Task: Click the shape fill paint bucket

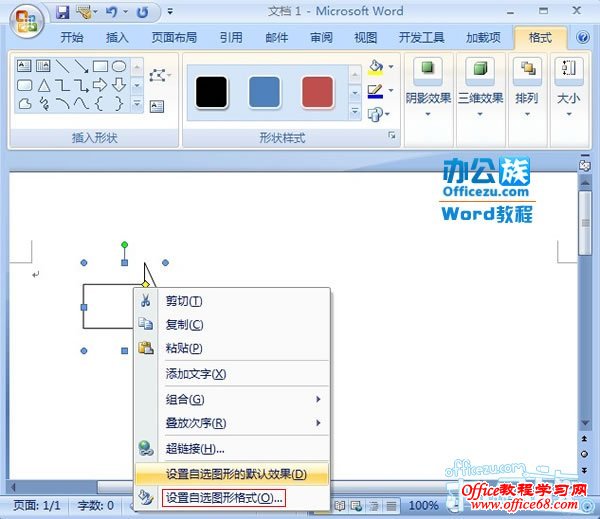Action: pyautogui.click(x=375, y=67)
